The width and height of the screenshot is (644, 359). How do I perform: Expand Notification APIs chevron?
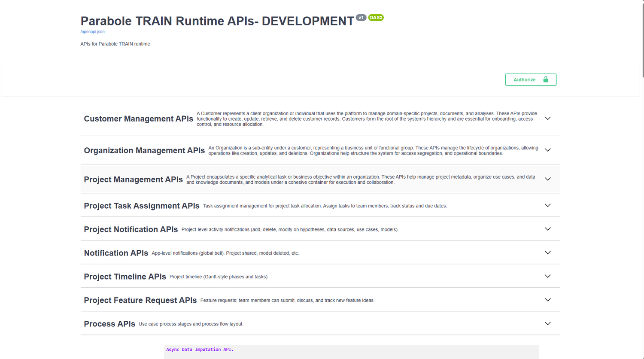548,253
